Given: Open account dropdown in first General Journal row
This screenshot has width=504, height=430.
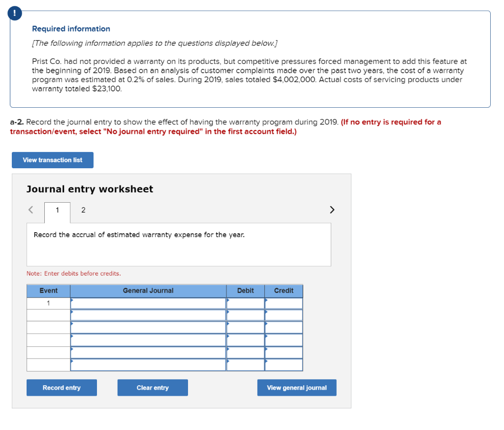Looking at the screenshot, I should point(148,304).
